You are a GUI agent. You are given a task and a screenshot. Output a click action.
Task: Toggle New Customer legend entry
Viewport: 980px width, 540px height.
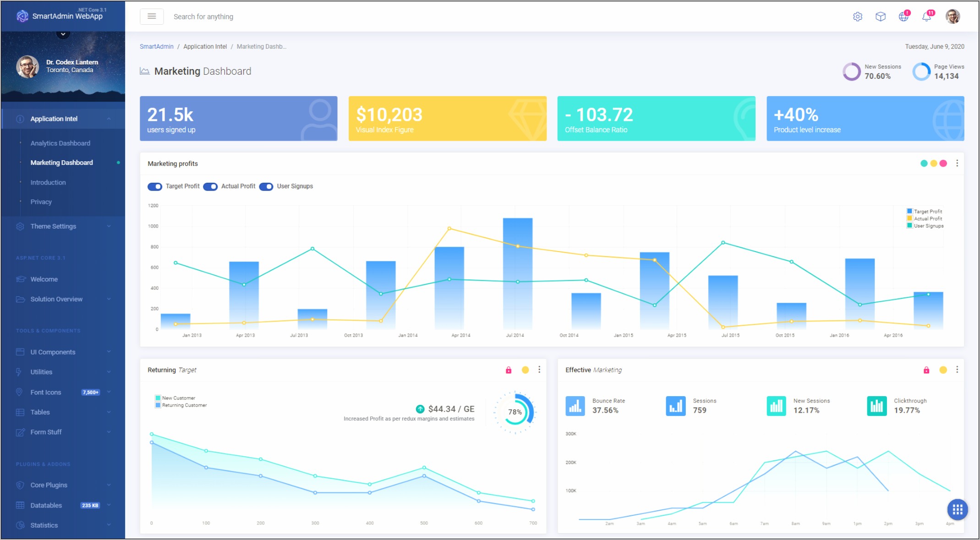point(175,398)
